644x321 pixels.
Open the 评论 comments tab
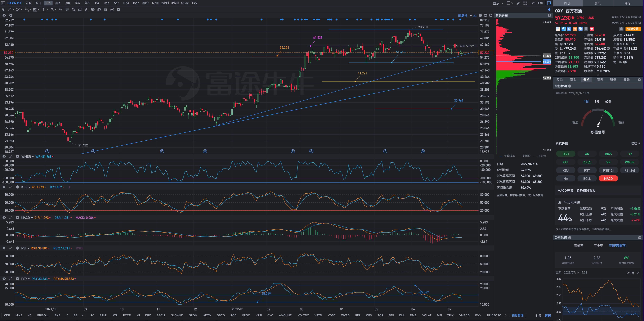627,3
